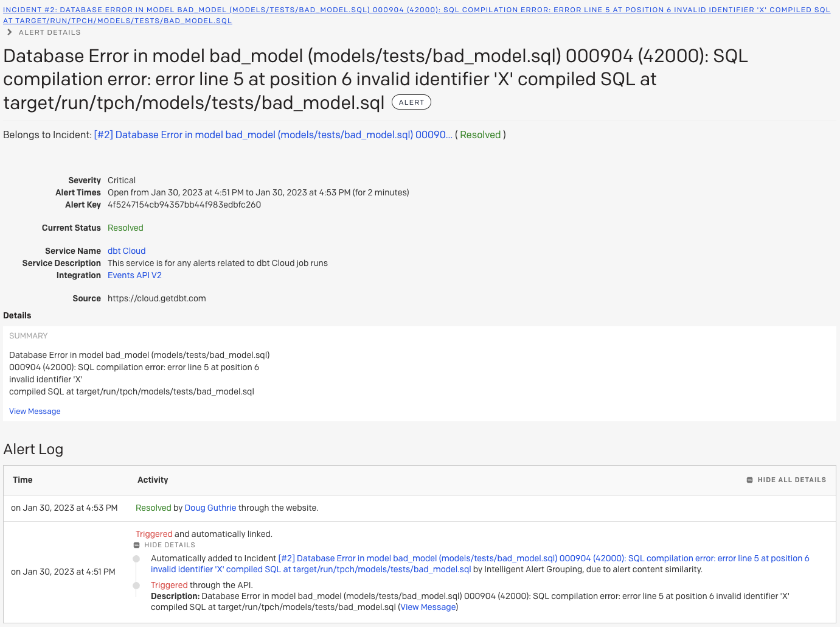Open Doug Guthrie's profile link

pos(210,508)
